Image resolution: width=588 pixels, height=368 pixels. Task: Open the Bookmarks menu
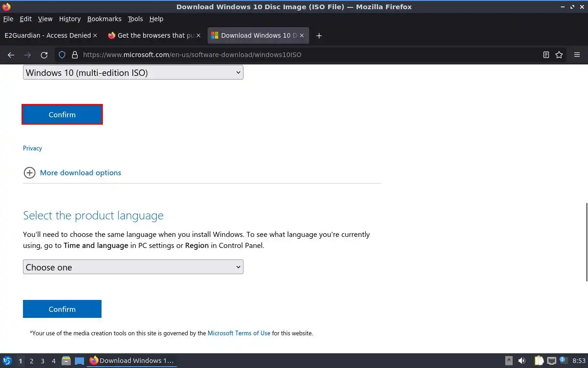click(104, 19)
